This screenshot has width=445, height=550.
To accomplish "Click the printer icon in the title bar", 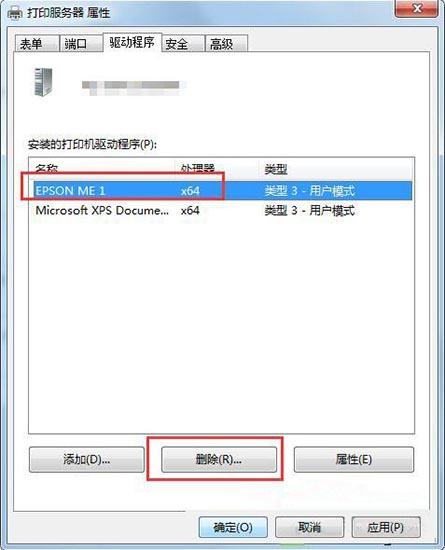I will pos(14,13).
